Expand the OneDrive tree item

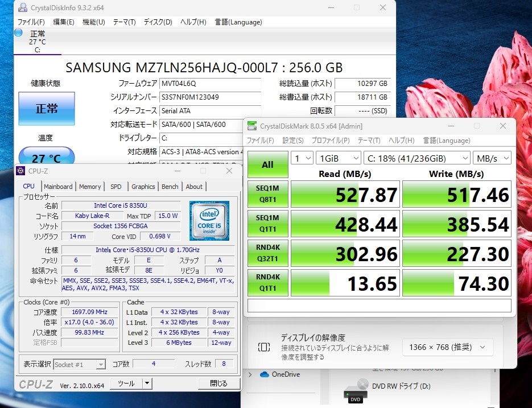[250, 374]
